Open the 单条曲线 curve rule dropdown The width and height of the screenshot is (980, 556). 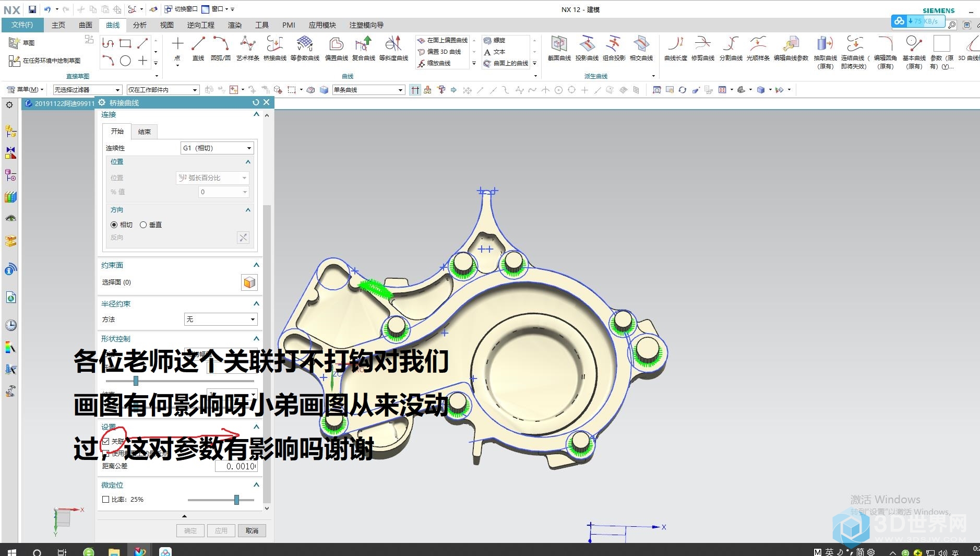[x=368, y=90]
